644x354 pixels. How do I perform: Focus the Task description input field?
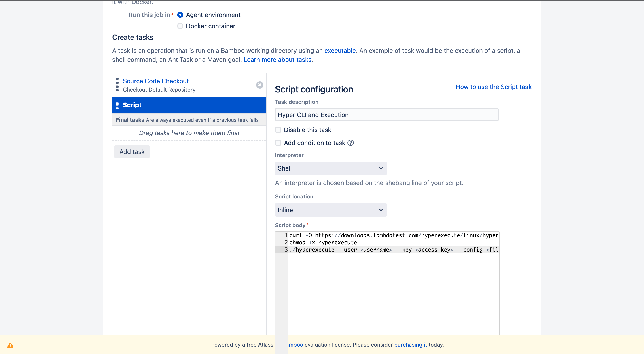(386, 115)
